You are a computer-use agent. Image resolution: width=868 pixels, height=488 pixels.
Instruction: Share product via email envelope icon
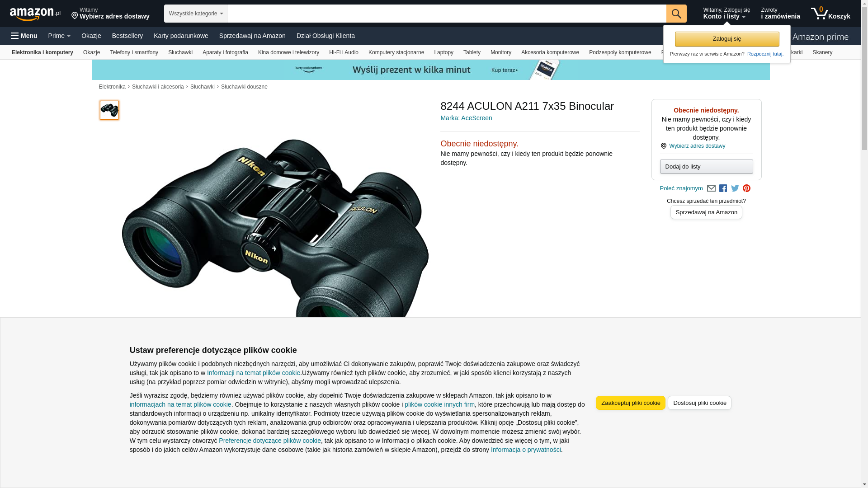[711, 188]
